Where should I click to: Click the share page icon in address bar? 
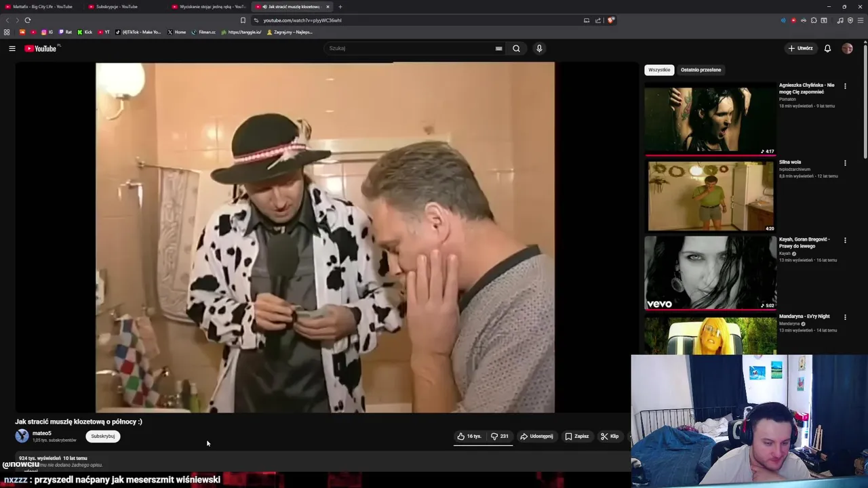point(598,20)
